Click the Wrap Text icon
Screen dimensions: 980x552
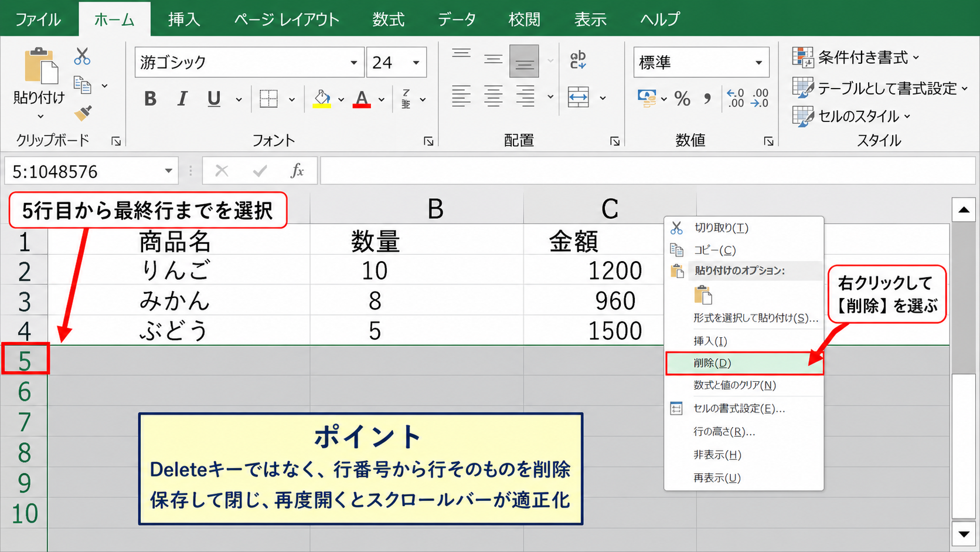(578, 60)
